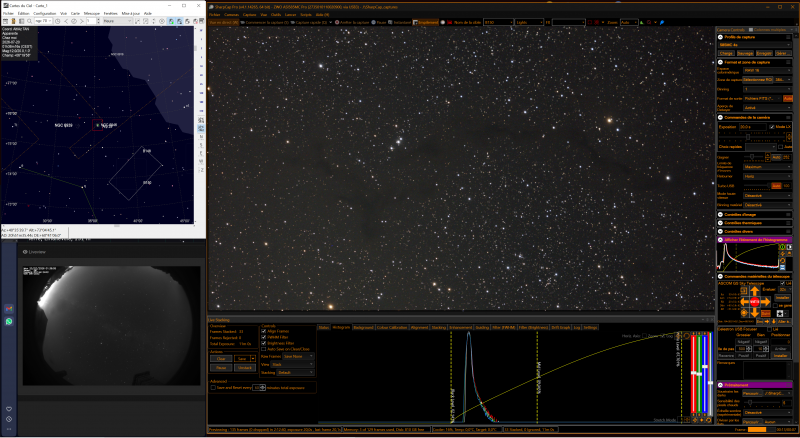Switch to the Colour Calibration tab

392,328
